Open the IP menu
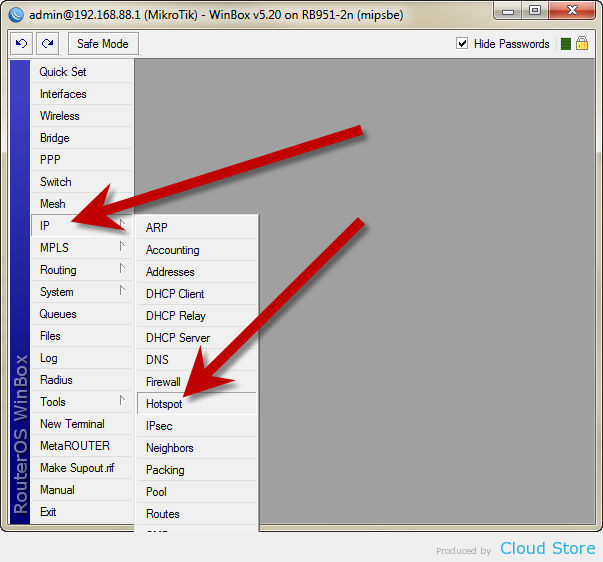The width and height of the screenshot is (603, 562). (x=82, y=225)
